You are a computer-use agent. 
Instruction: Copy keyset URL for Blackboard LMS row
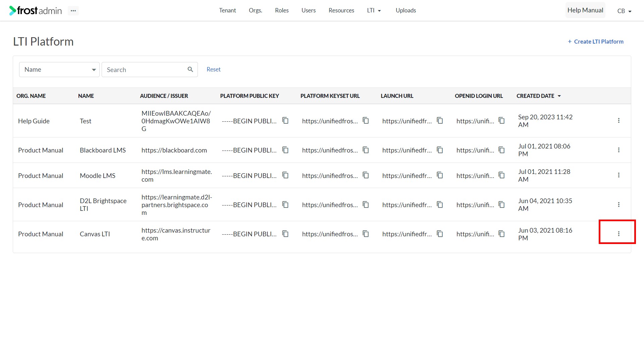coord(366,150)
